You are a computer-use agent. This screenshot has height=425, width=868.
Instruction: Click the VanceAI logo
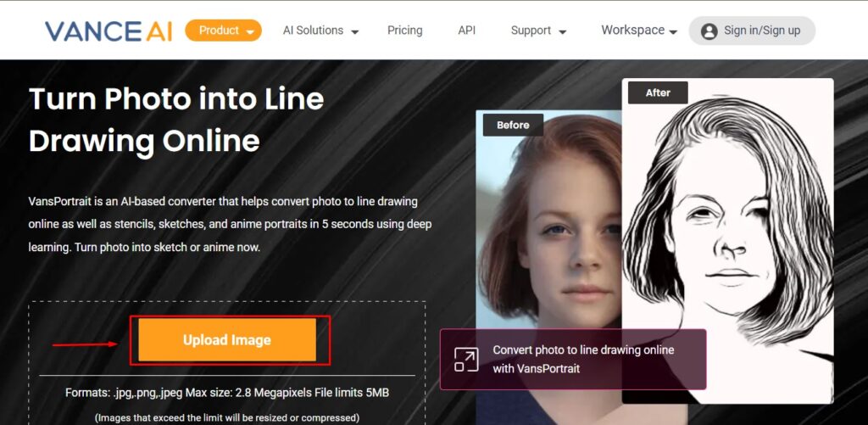(108, 31)
